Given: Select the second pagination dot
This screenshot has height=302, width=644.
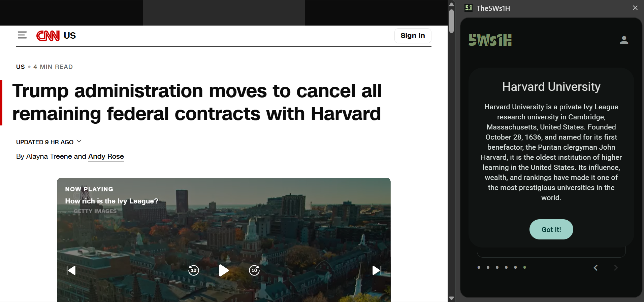Looking at the screenshot, I should pyautogui.click(x=488, y=267).
